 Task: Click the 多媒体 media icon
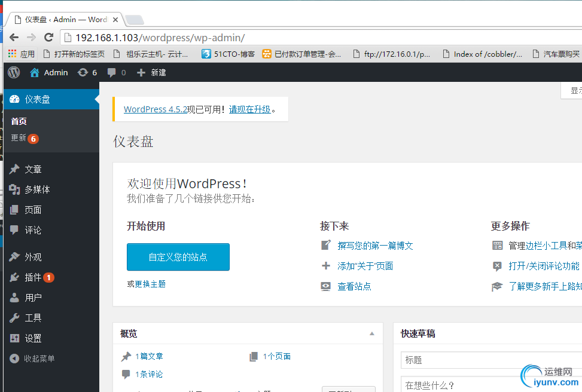[14, 189]
